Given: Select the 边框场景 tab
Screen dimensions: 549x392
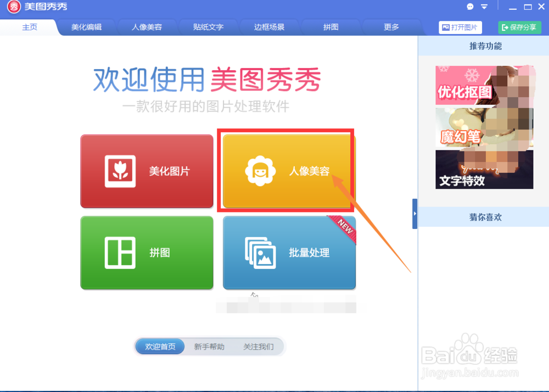Looking at the screenshot, I should coord(269,27).
